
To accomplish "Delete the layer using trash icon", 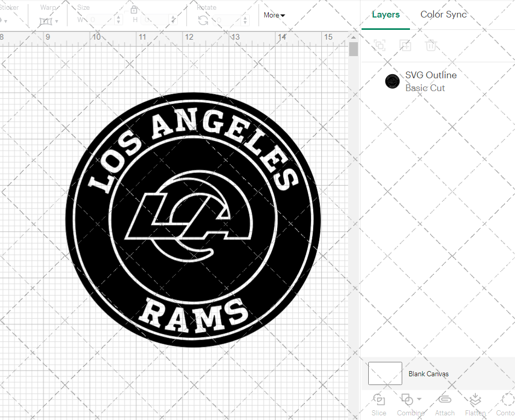I will tap(433, 45).
